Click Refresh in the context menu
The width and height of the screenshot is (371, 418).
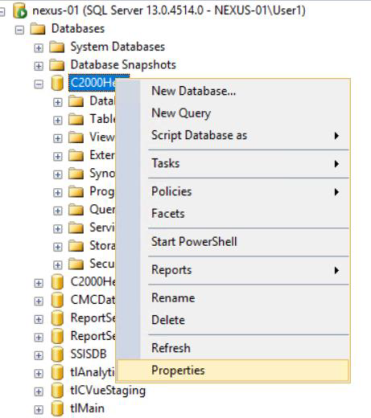[x=233, y=348]
